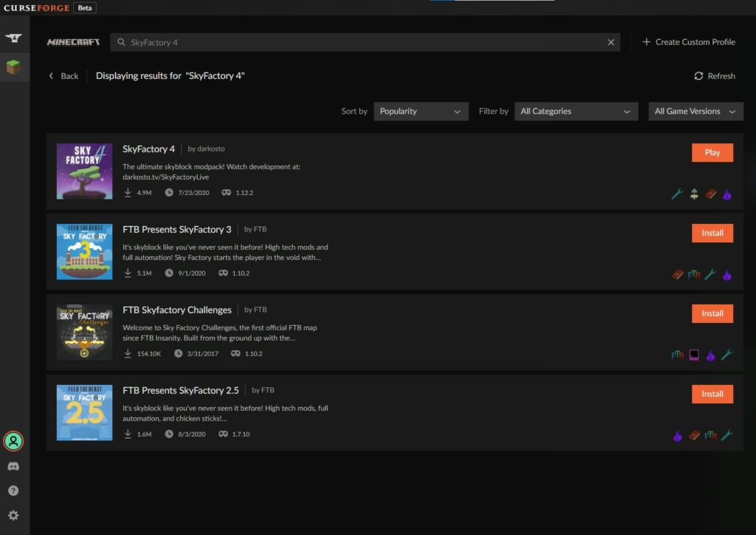Click the purple square category icon on Skyfactory Challenges
This screenshot has width=756, height=535.
[694, 355]
